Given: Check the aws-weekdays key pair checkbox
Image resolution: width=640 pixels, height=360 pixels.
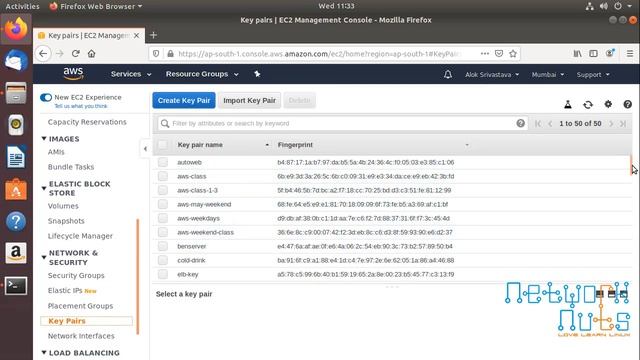Looking at the screenshot, I should click(163, 218).
